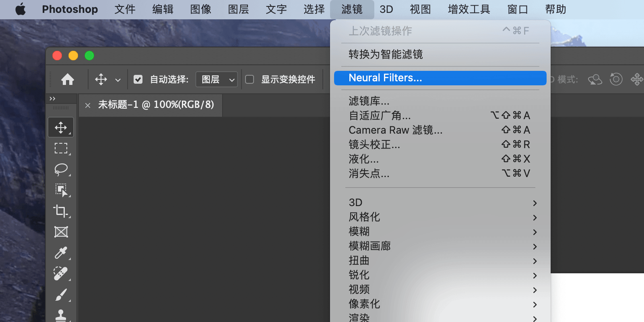Open the 图层 auto-select dropdown

[x=217, y=79]
